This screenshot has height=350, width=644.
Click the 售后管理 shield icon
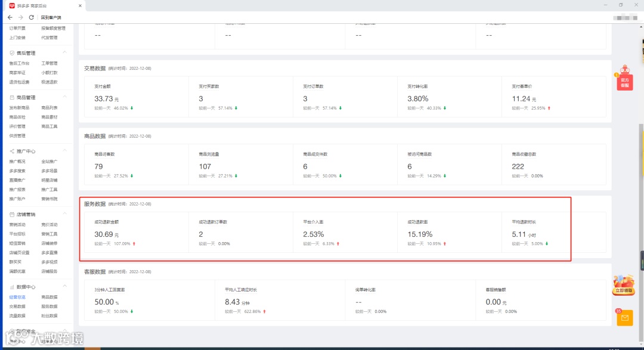(x=12, y=53)
